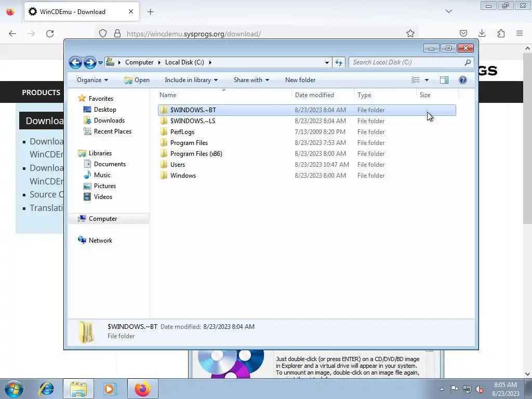Image resolution: width=532 pixels, height=399 pixels.
Task: Save to Pocket icon in Firefox
Action: pyautogui.click(x=463, y=33)
